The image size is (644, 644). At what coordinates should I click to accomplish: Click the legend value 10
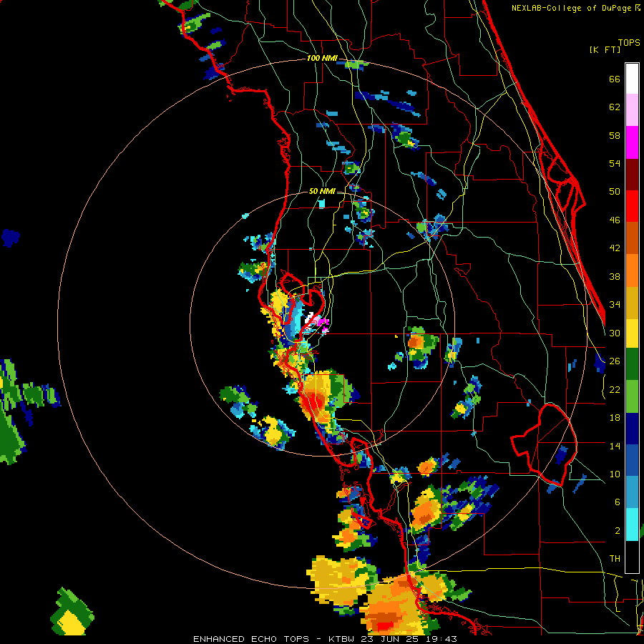pyautogui.click(x=615, y=474)
